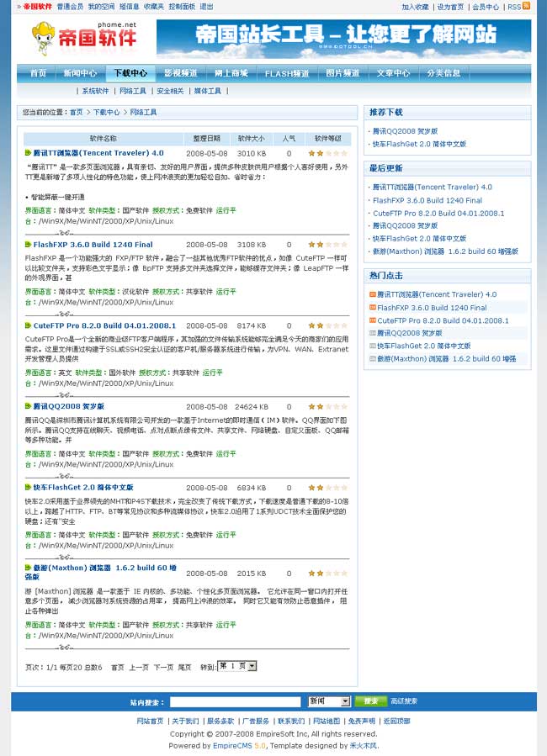Open the FLASH频道 navigation tab
This screenshot has height=756, width=547.
click(x=287, y=73)
